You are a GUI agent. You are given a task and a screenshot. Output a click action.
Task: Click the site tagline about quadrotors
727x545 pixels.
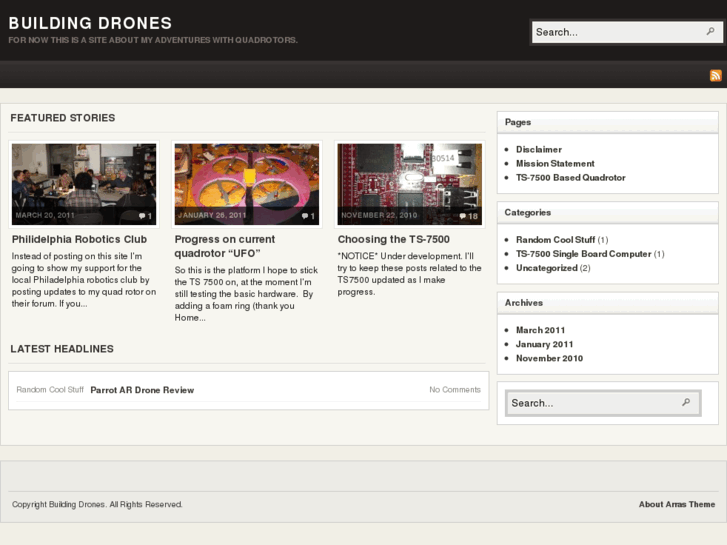pyautogui.click(x=153, y=40)
